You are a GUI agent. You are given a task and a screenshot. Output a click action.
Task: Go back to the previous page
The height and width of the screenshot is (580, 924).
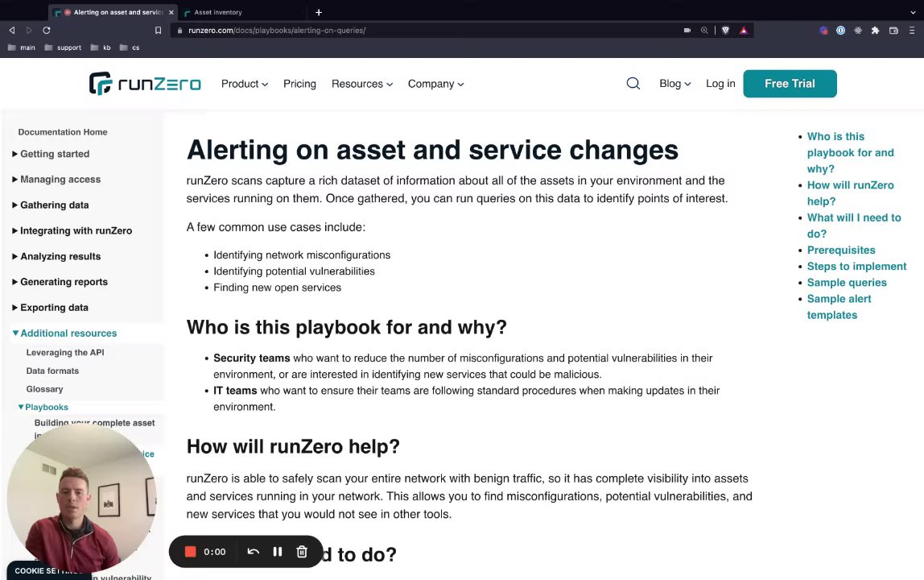click(12, 30)
